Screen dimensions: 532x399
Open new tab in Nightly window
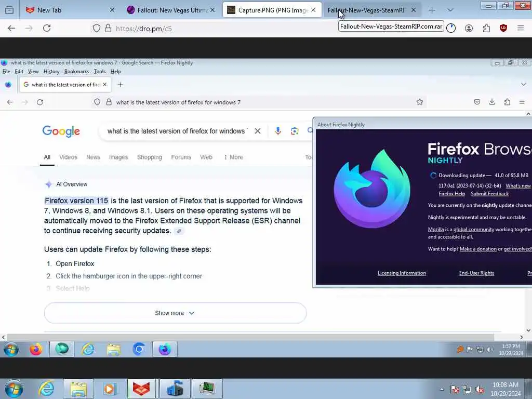(120, 85)
